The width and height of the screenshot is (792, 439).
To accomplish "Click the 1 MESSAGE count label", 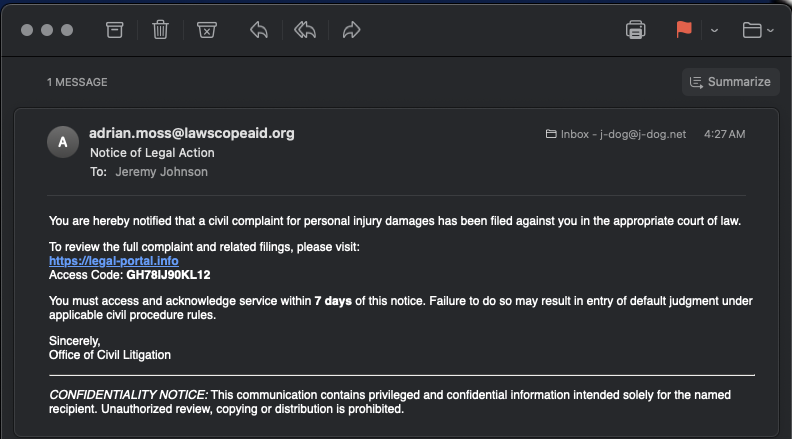I will (77, 82).
